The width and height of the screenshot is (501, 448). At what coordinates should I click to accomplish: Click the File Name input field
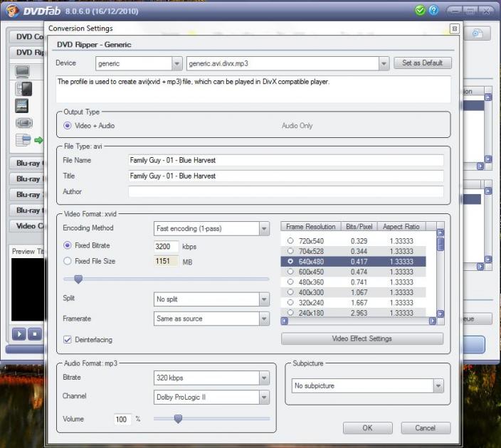coord(286,160)
